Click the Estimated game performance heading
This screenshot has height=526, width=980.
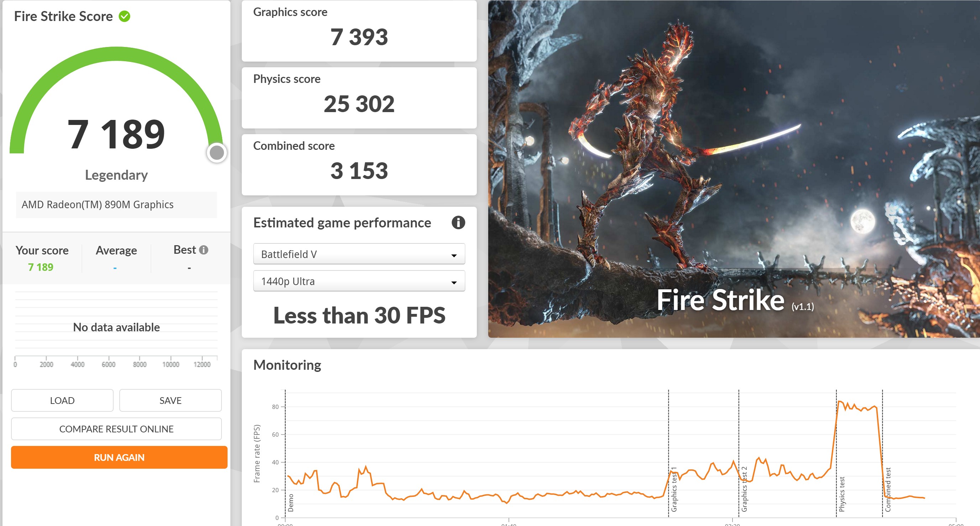342,223
